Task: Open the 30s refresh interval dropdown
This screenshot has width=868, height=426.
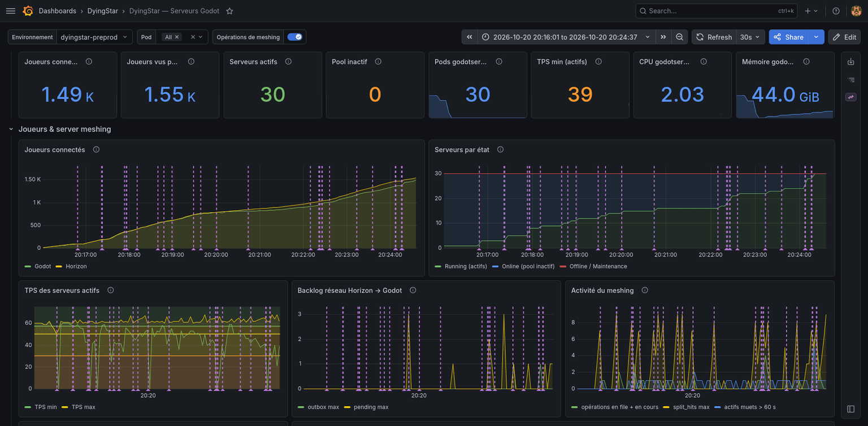Action: (x=750, y=37)
